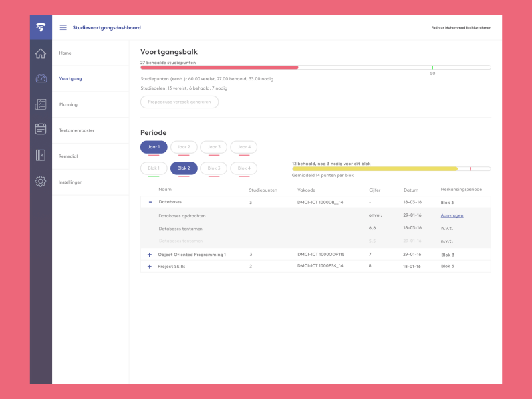Switch to the Jaar 2 tab
The height and width of the screenshot is (399, 532).
point(183,147)
